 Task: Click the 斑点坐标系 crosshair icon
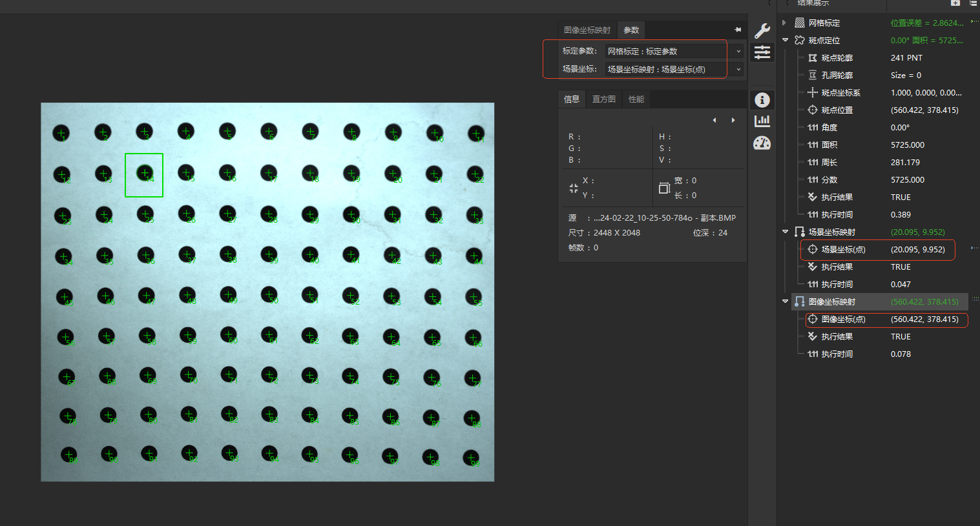[x=813, y=92]
